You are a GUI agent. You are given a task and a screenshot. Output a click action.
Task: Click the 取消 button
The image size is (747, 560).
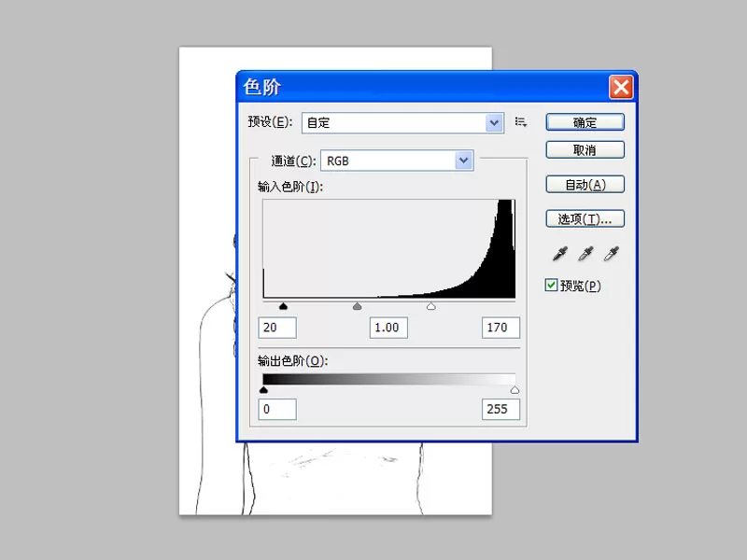tap(585, 150)
